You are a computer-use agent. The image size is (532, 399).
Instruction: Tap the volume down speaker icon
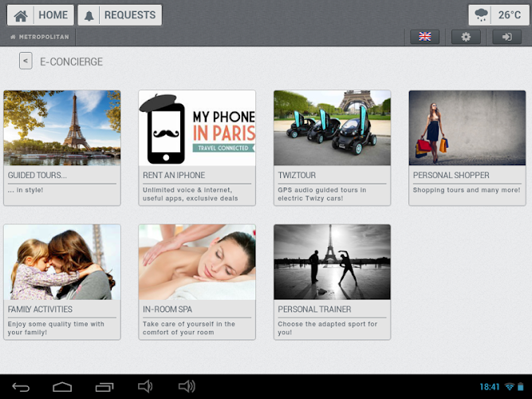pos(145,386)
